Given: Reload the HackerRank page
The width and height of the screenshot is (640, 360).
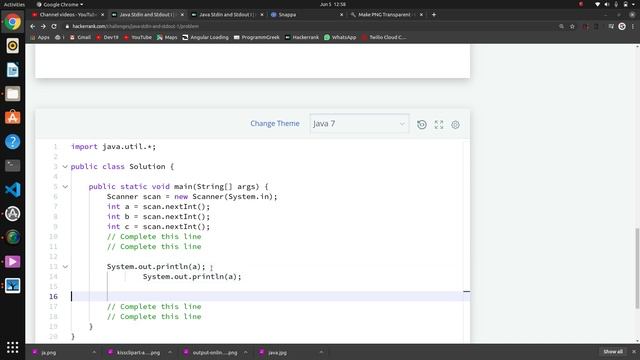Looking at the screenshot, I should (54, 26).
